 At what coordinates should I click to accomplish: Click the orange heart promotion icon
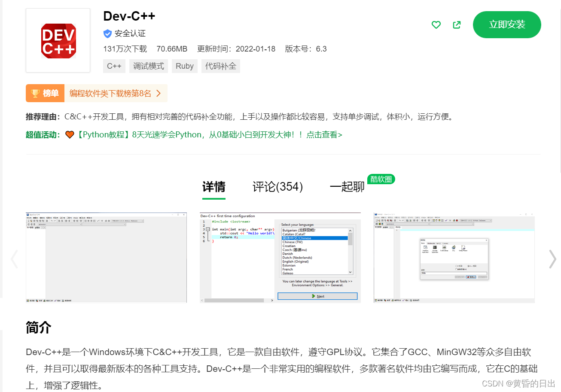(x=70, y=135)
